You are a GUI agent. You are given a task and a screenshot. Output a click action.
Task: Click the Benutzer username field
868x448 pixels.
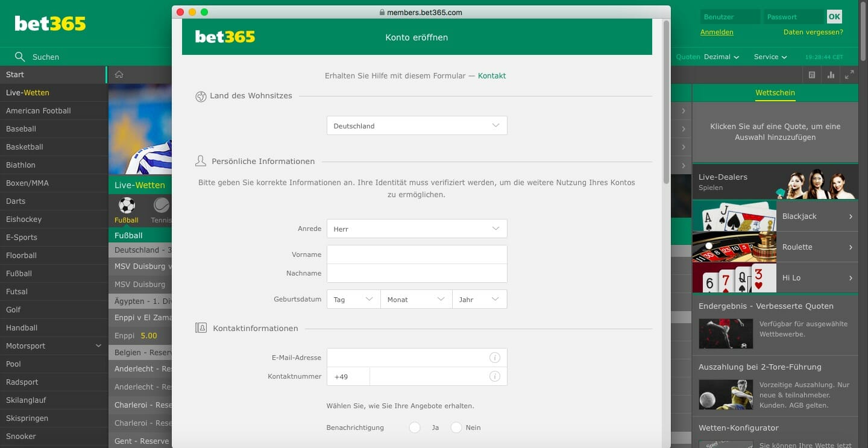pos(730,17)
